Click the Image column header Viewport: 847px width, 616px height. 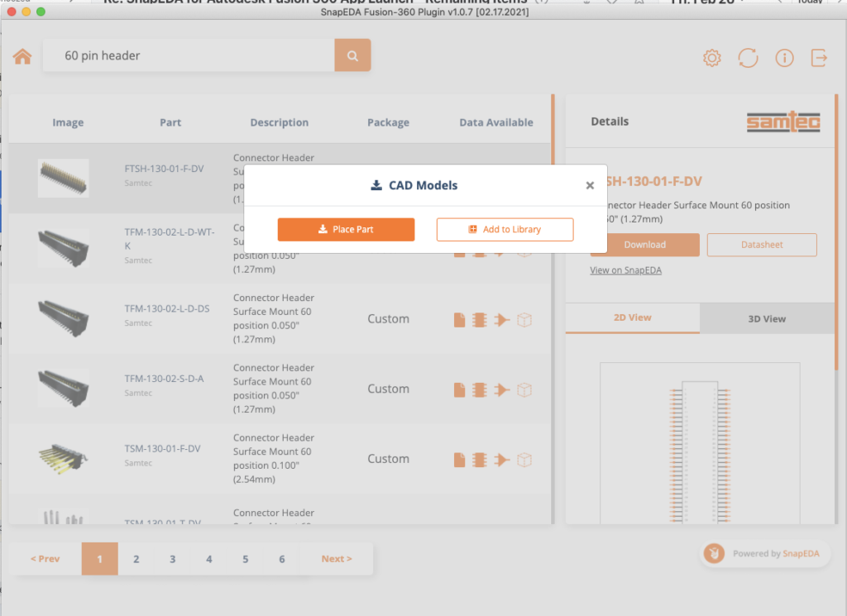[x=68, y=122]
